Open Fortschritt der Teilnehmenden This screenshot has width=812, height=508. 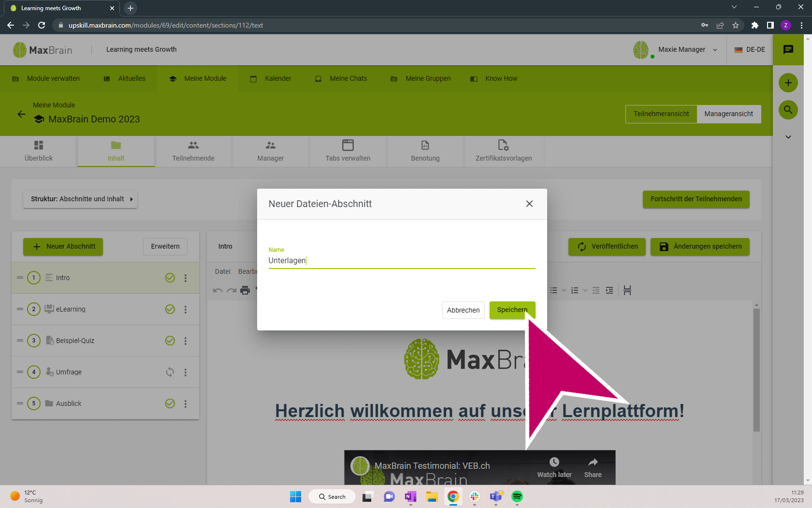click(x=696, y=199)
